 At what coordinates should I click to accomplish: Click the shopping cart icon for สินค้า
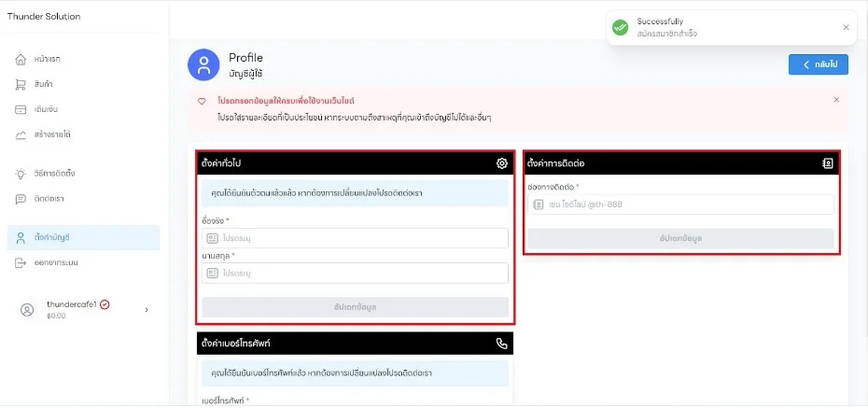(21, 84)
